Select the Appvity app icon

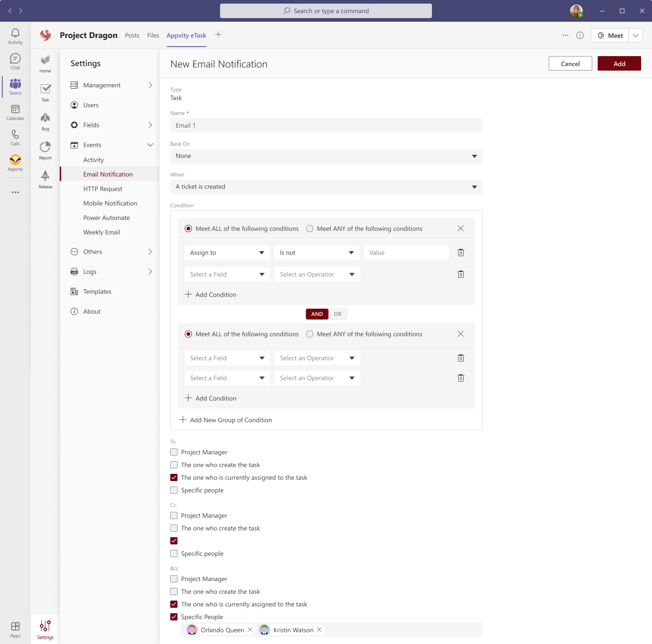[x=15, y=162]
